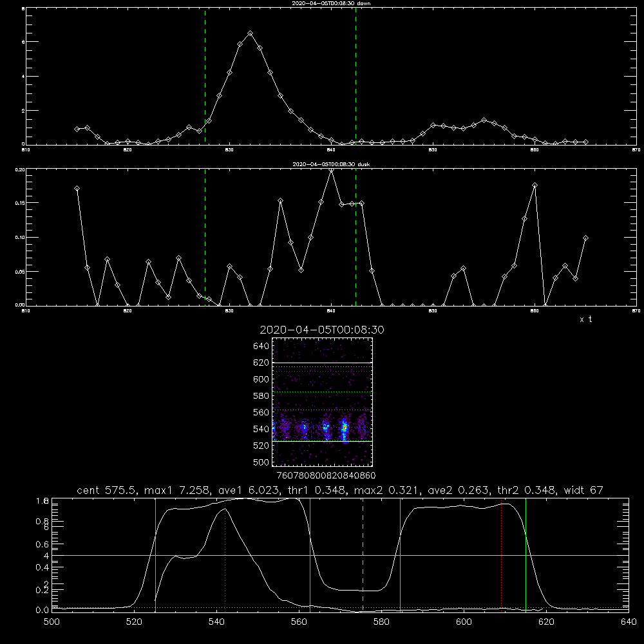Click the 640 label on bottom plot x-axis
Image resolution: width=644 pixels, height=644 pixels.
tap(629, 622)
